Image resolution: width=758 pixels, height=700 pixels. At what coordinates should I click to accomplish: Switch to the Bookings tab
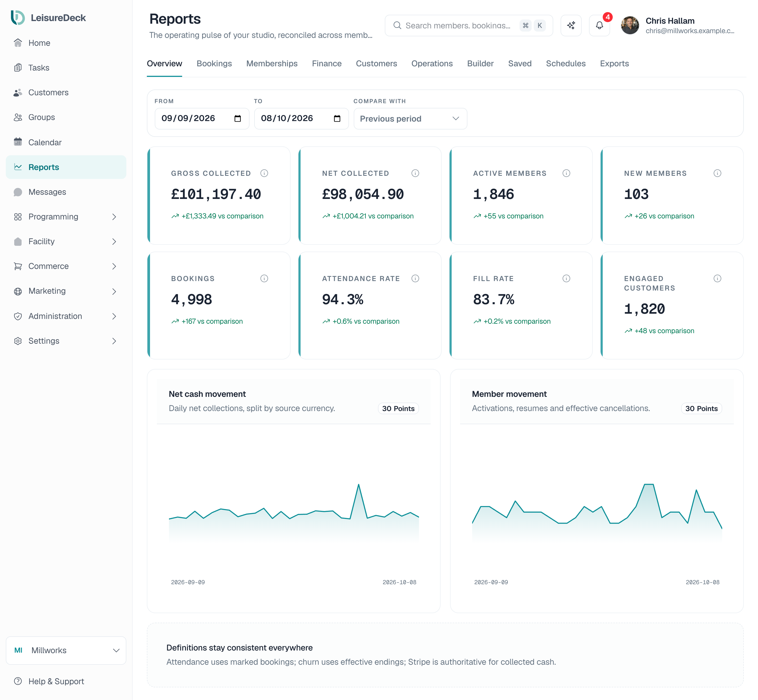coord(214,64)
